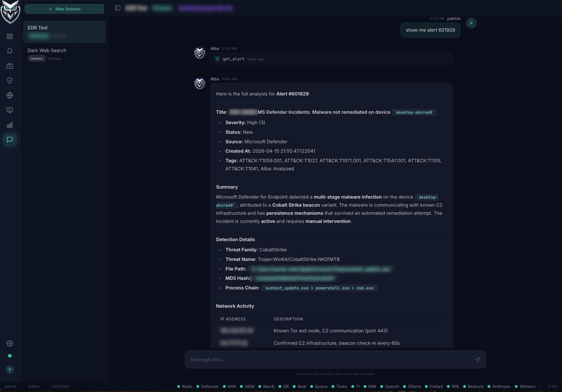
Task: Open the dashboard grid icon in sidebar
Action: [10, 36]
